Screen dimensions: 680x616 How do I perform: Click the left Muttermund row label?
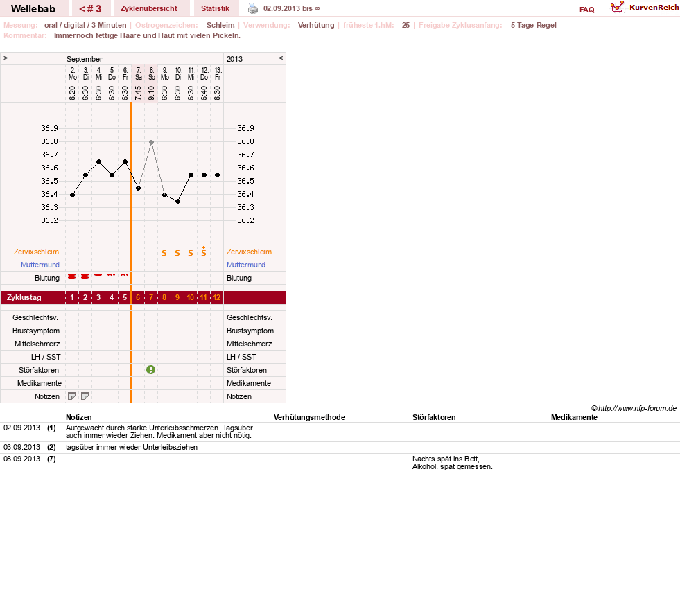point(40,265)
